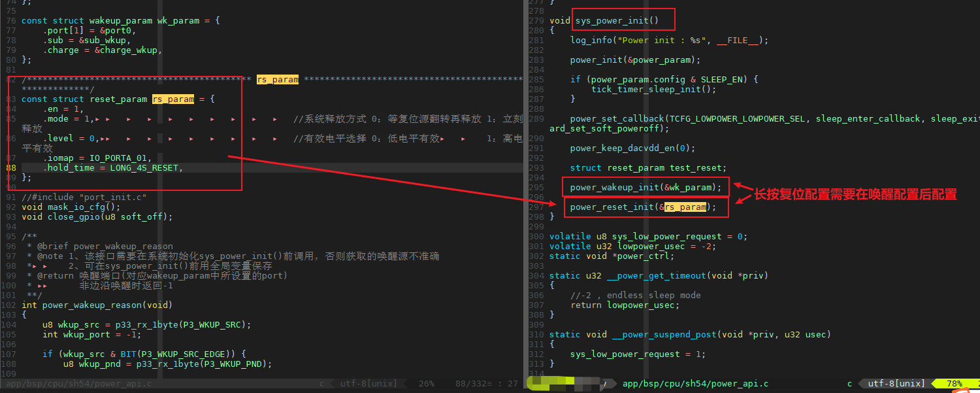Place cursor on power_wakeup_init(&wk_param) call

point(645,188)
